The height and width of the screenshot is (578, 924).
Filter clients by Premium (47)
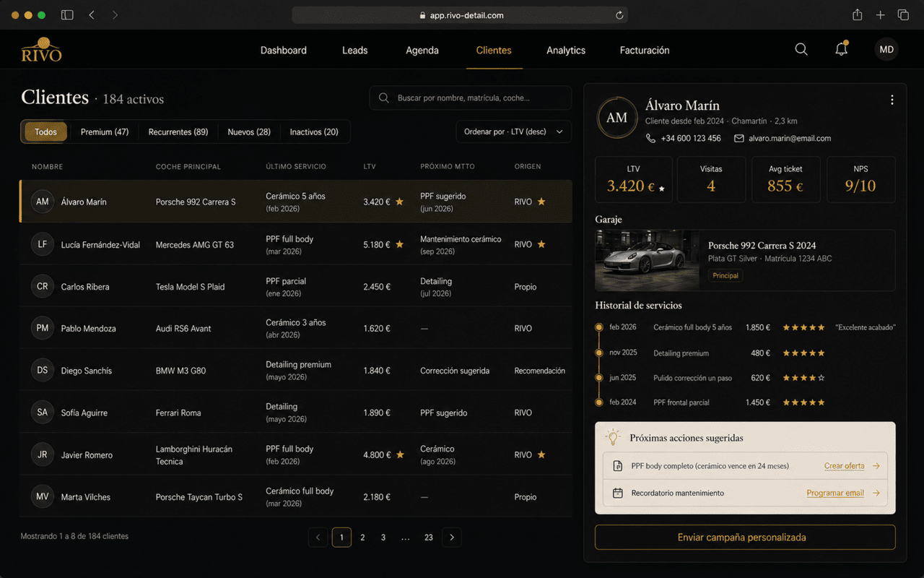point(105,132)
